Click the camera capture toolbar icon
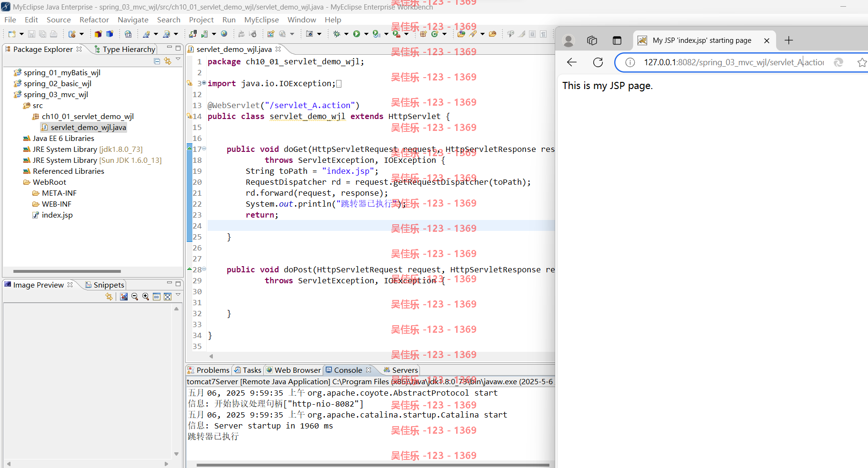This screenshot has height=468, width=868. point(309,34)
